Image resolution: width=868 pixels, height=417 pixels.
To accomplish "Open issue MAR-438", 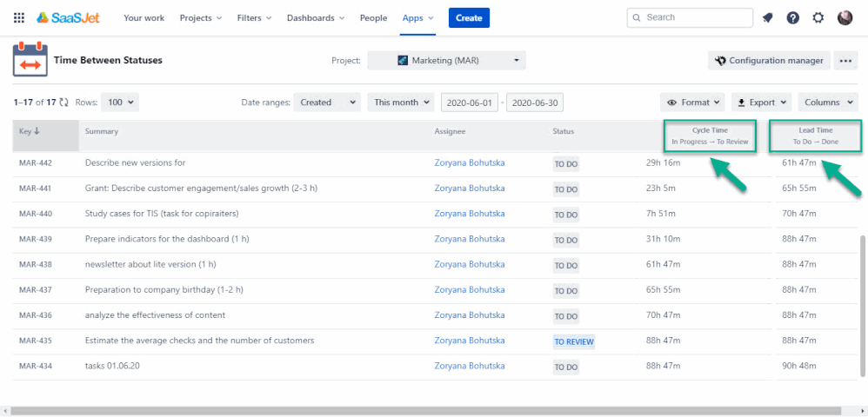I will tap(36, 264).
